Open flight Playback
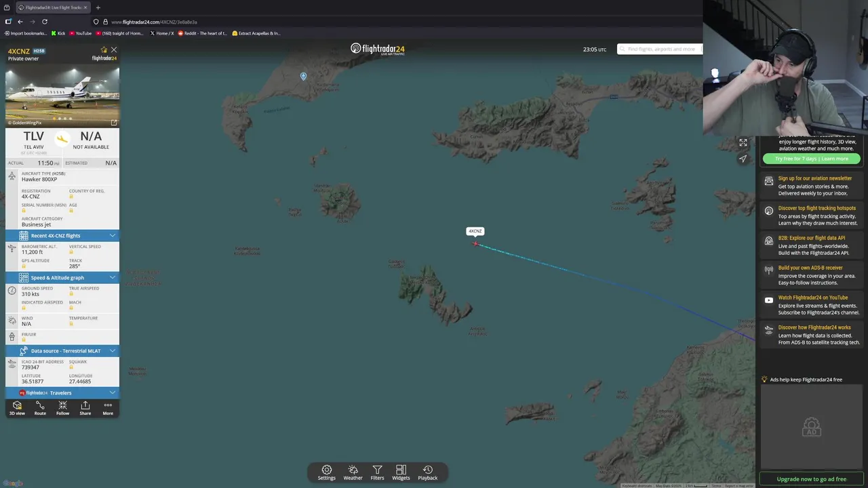This screenshot has width=868, height=488. [x=427, y=472]
